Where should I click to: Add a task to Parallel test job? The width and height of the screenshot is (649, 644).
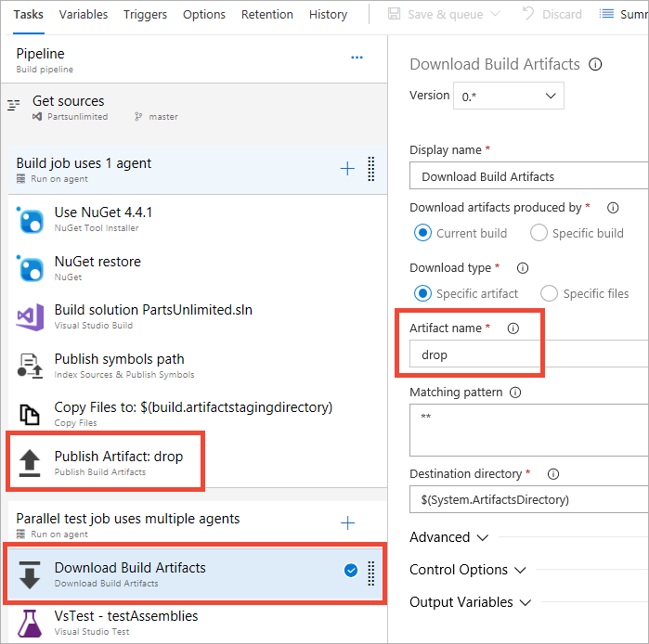tap(347, 523)
